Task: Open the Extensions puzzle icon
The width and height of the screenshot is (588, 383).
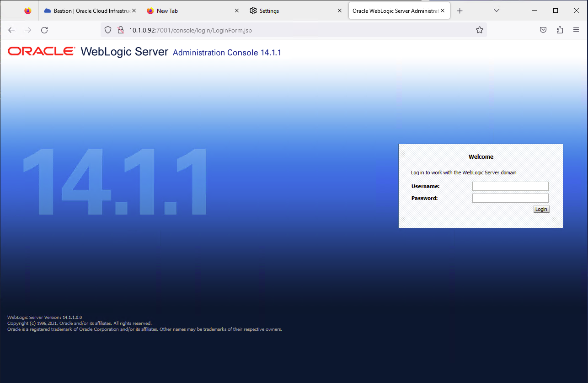Action: [x=560, y=30]
